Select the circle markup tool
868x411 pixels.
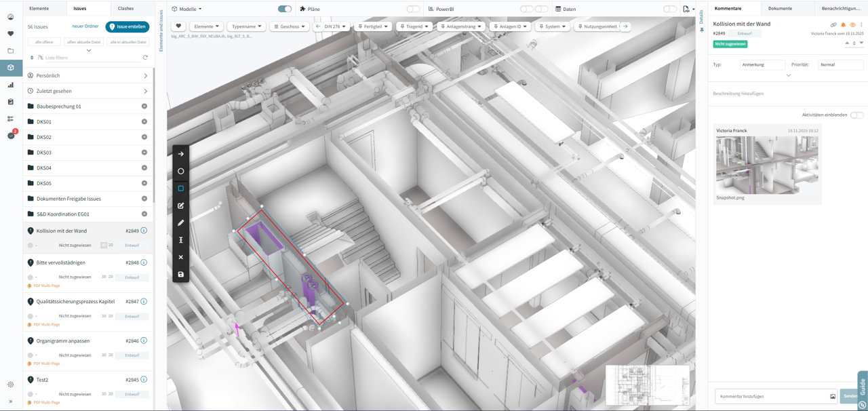tap(181, 171)
